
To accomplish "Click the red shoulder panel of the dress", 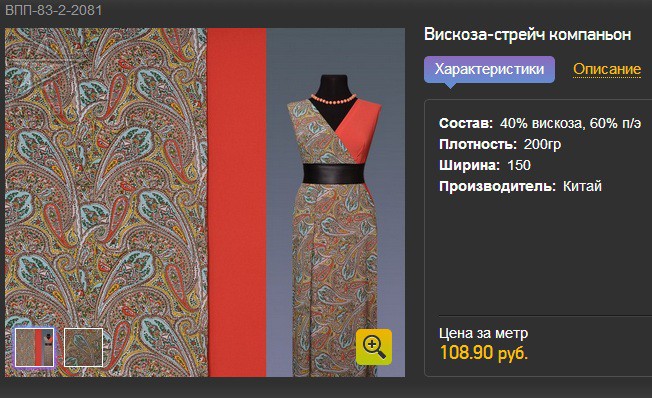I will point(361,129).
